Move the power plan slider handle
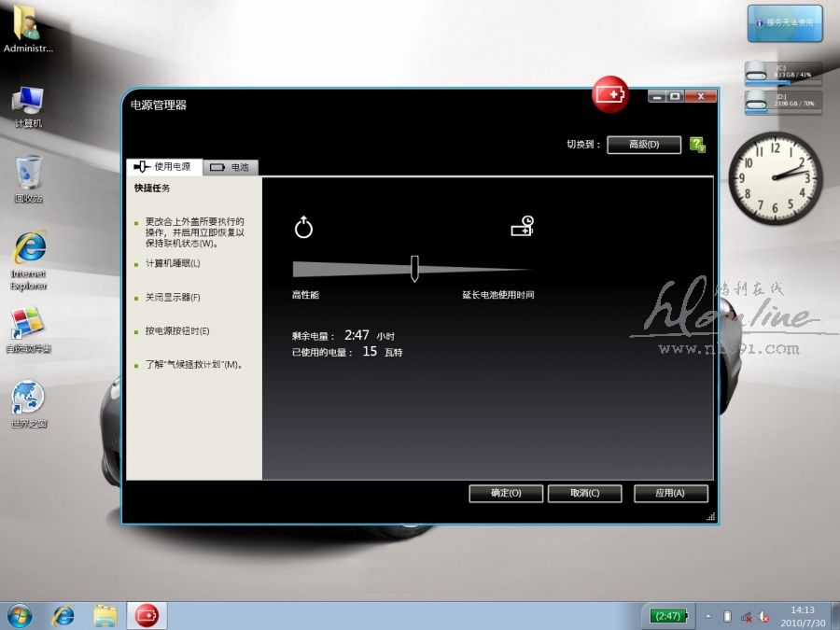The height and width of the screenshot is (630, 840). click(x=414, y=269)
